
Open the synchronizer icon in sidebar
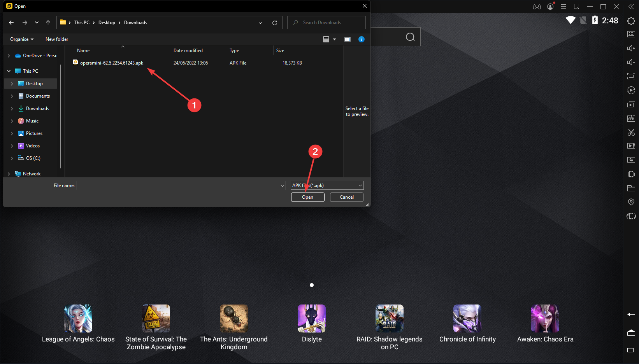tap(631, 160)
